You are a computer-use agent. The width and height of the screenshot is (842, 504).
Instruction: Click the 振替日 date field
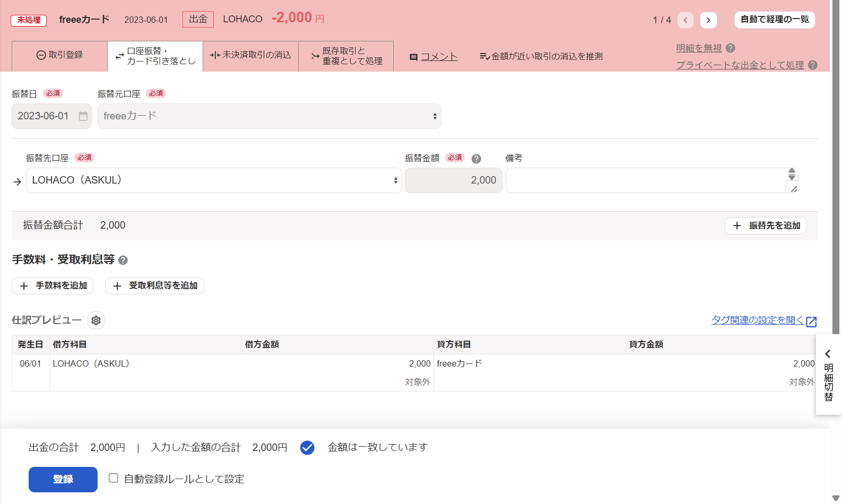click(51, 116)
